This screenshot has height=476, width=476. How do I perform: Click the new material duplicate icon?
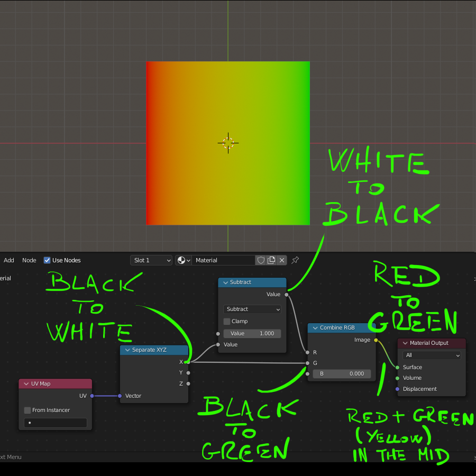point(271,260)
